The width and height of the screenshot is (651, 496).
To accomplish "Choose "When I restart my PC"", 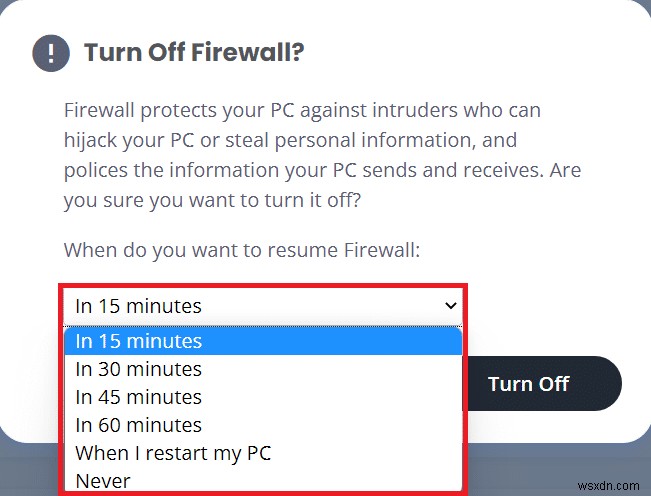I will (x=173, y=453).
